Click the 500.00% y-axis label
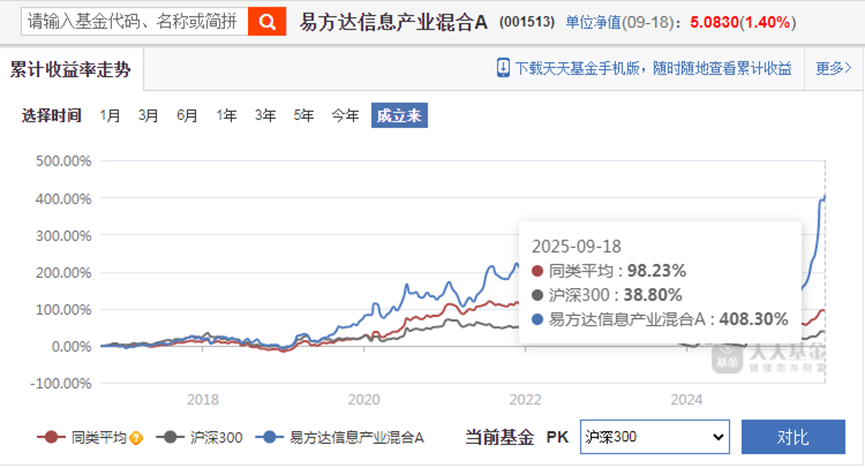The image size is (865, 468). coord(63,161)
